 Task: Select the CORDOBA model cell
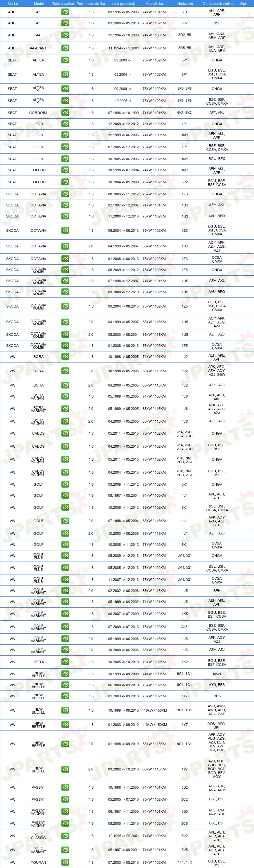click(x=38, y=113)
